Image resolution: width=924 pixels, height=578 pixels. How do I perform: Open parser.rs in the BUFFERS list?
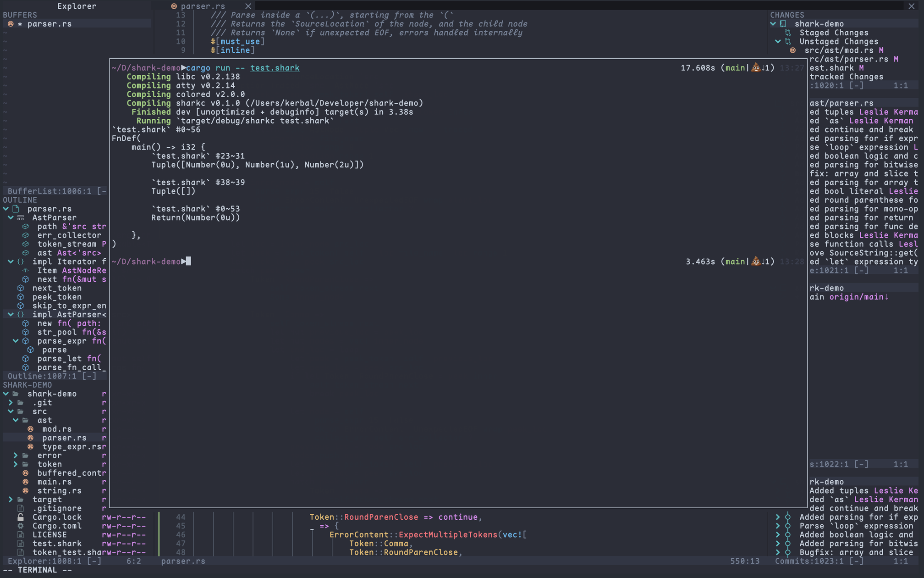point(49,24)
